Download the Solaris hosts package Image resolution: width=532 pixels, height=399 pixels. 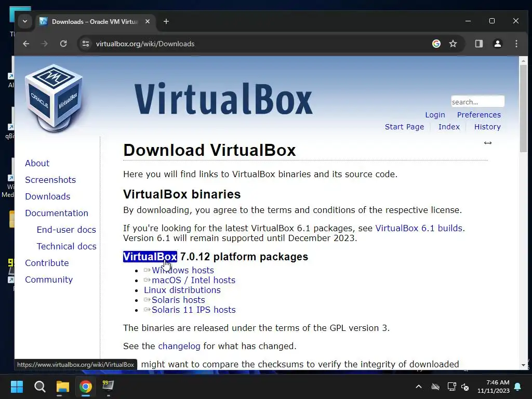[178, 300]
